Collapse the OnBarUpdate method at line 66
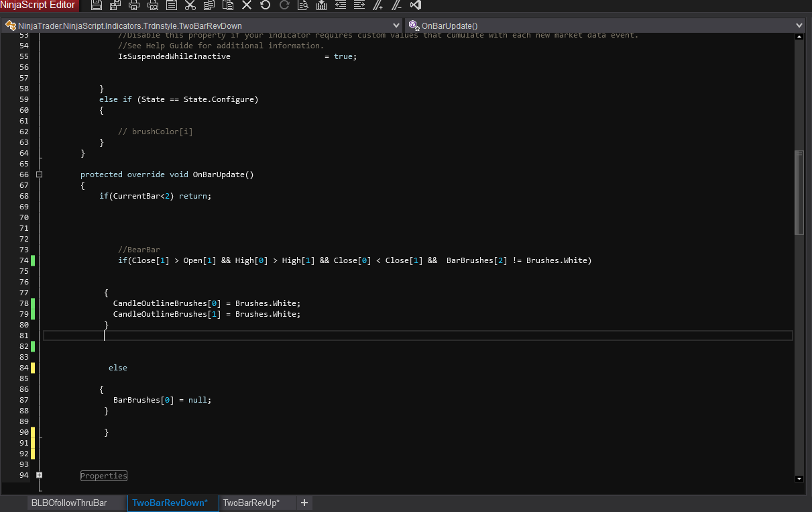The height and width of the screenshot is (512, 812). coord(39,174)
